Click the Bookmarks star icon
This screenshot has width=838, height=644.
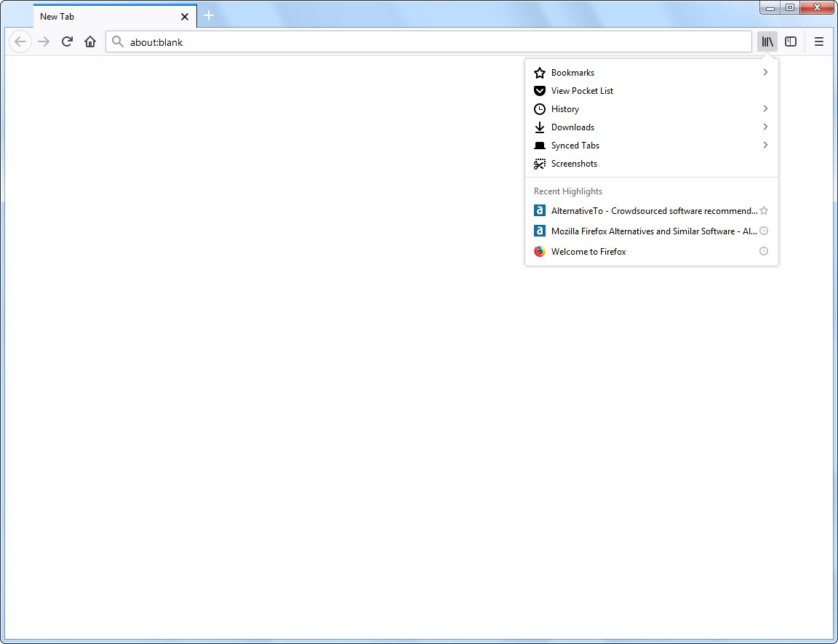[x=540, y=73]
